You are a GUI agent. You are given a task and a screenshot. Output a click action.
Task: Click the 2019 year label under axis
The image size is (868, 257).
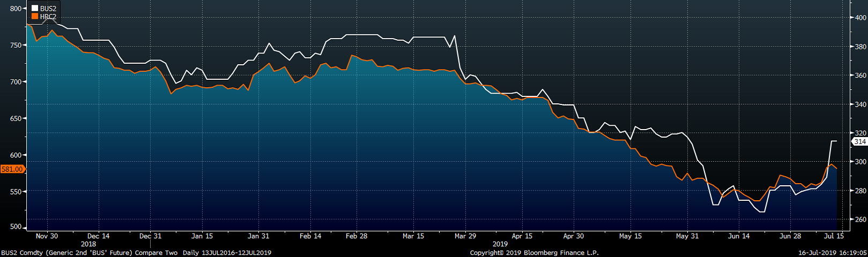point(500,244)
